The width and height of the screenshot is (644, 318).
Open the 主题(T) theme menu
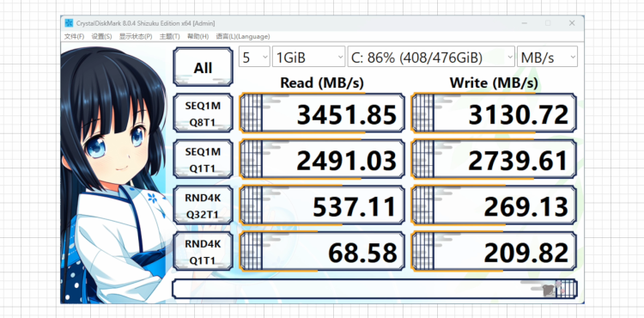[x=169, y=37]
